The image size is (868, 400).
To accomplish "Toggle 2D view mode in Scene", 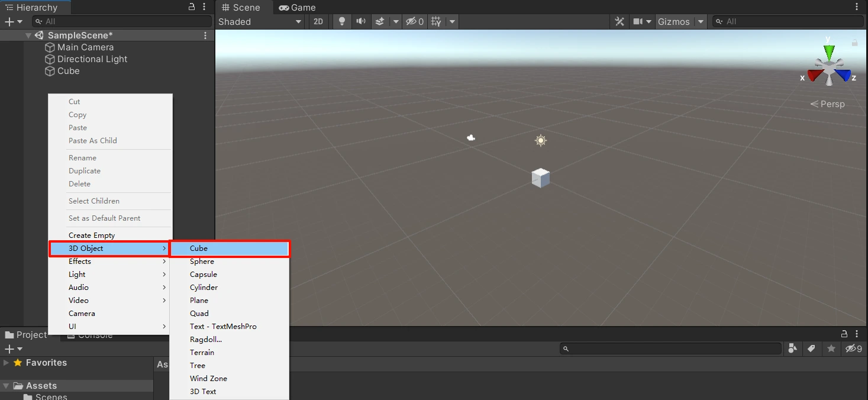I will coord(318,21).
